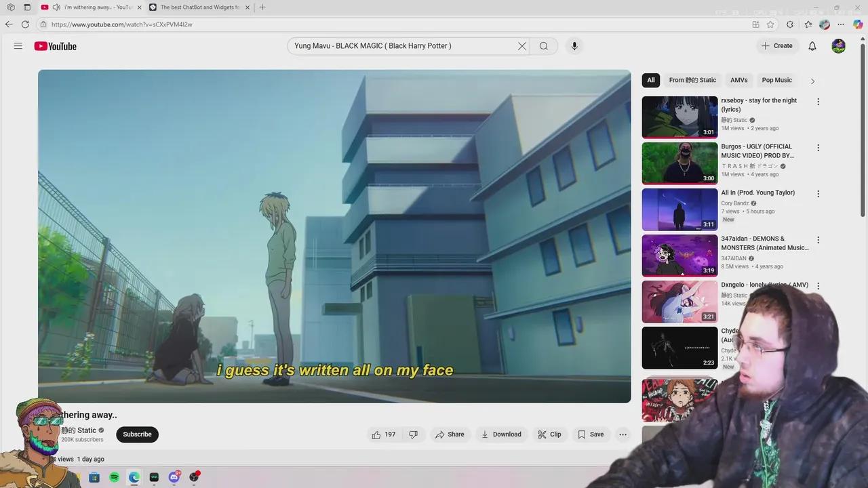Open Burgos UGLY video thumbnail

pyautogui.click(x=679, y=163)
